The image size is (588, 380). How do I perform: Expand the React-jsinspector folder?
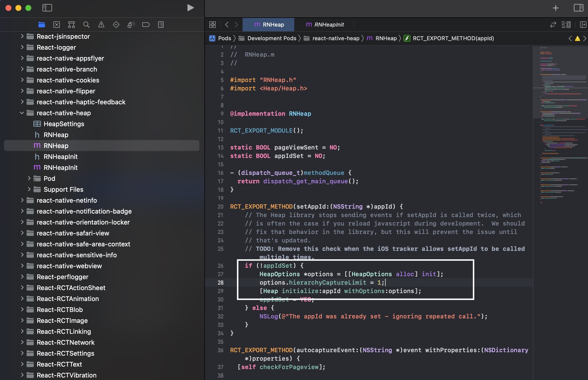pos(22,36)
